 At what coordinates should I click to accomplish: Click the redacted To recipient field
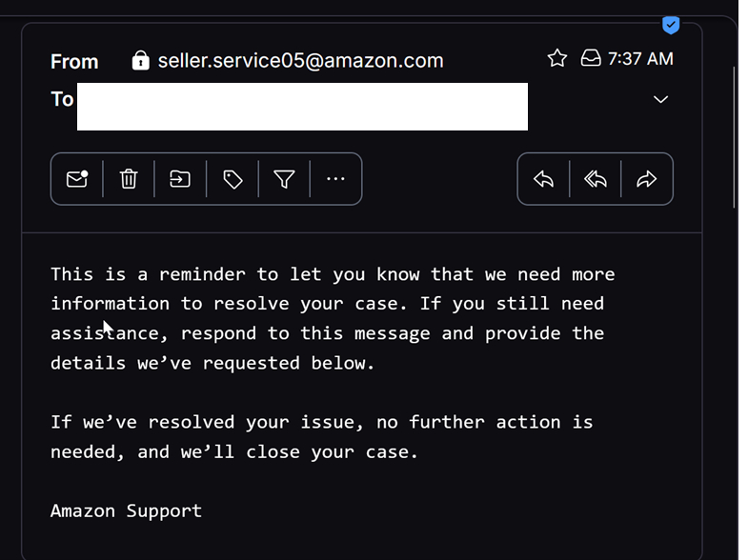pos(302,107)
